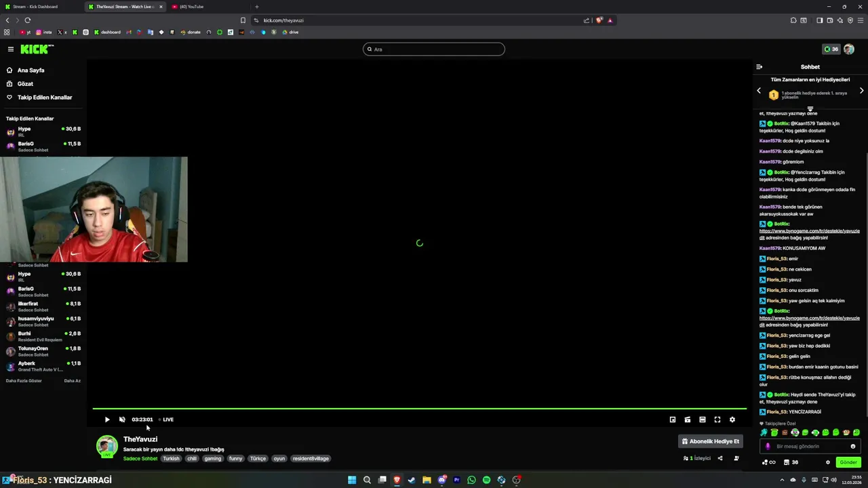Viewport: 868px width, 488px height.
Task: Open the emoji picker in message box
Action: [853, 446]
